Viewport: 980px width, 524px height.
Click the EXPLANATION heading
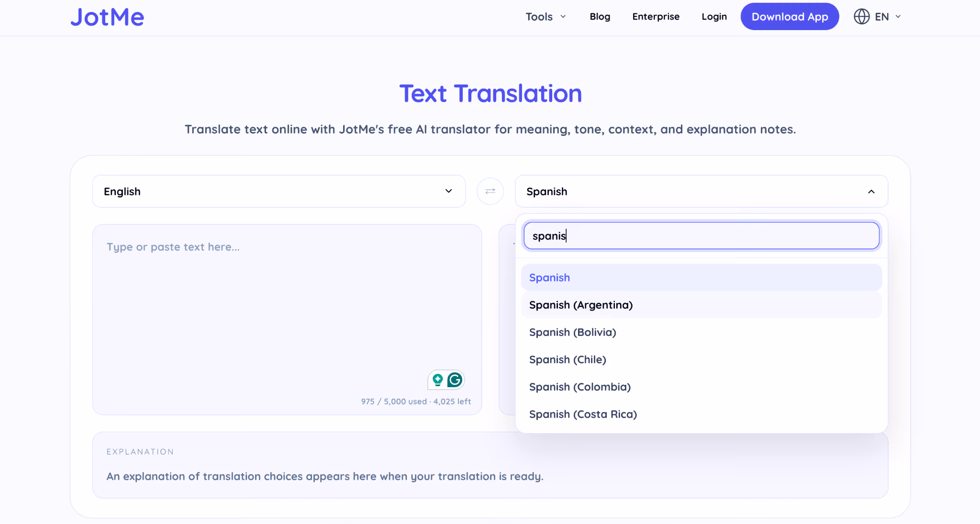click(x=140, y=452)
